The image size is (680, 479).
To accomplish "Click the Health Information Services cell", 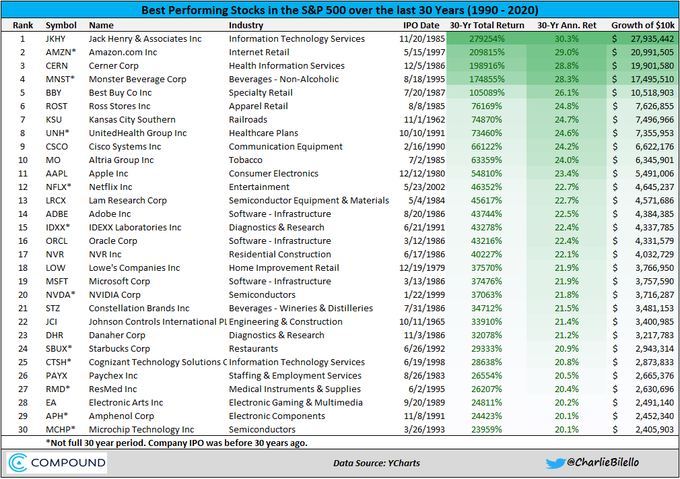I will 287,65.
